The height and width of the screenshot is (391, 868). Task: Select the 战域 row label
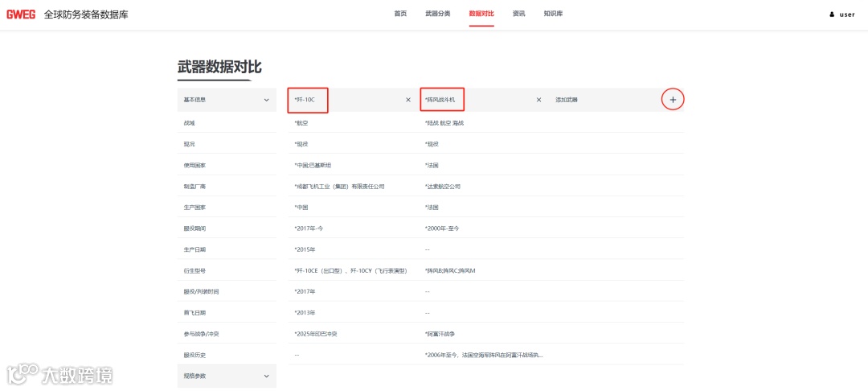click(x=190, y=123)
